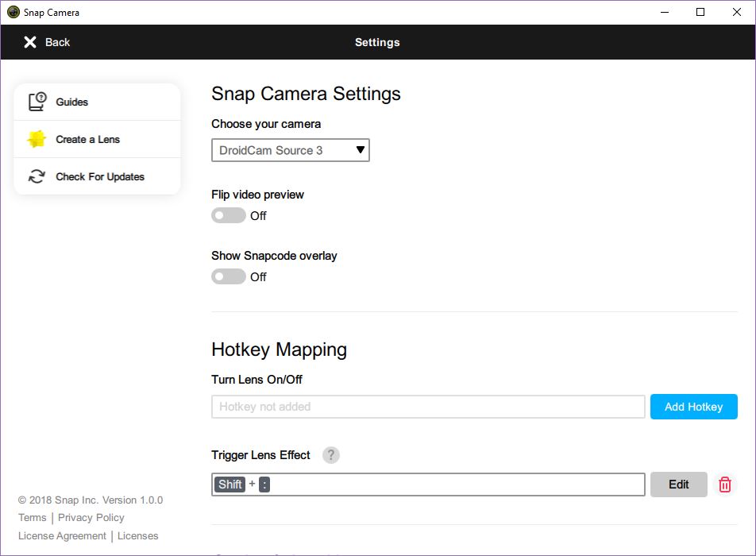The image size is (756, 556).
Task: Click the X icon beside Back
Action: (x=30, y=42)
